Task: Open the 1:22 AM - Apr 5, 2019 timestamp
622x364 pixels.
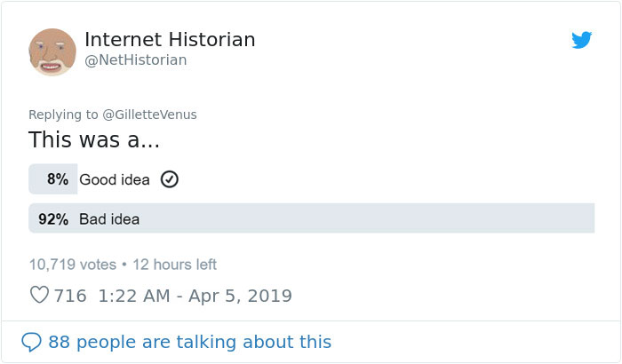Action: click(x=195, y=296)
